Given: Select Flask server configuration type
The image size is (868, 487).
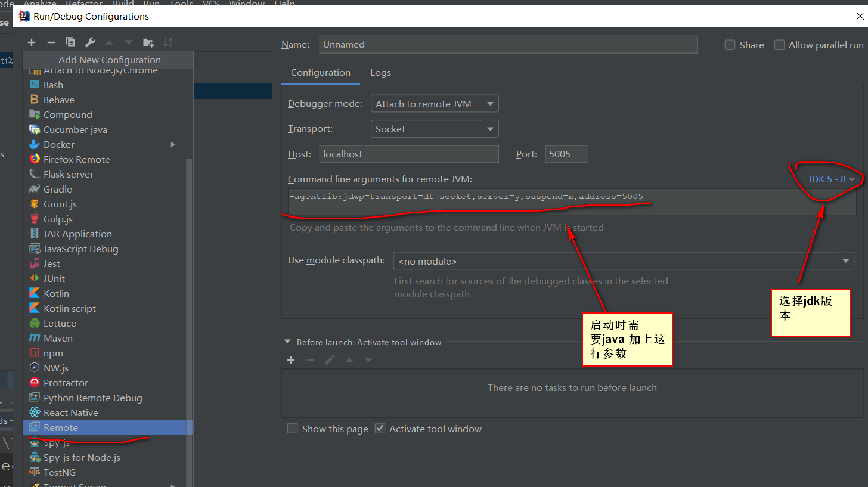Looking at the screenshot, I should [107, 175].
